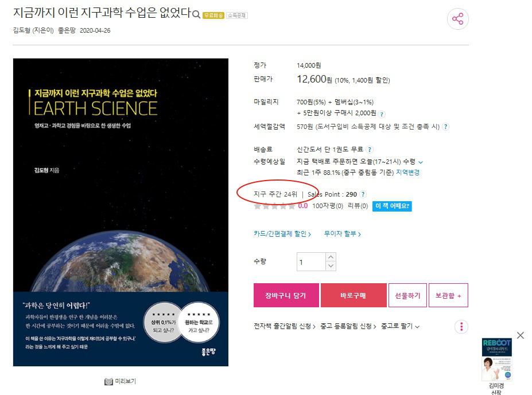This screenshot has height=395, width=532.
Task: Click magnifier icon beside the book title
Action: [196, 14]
